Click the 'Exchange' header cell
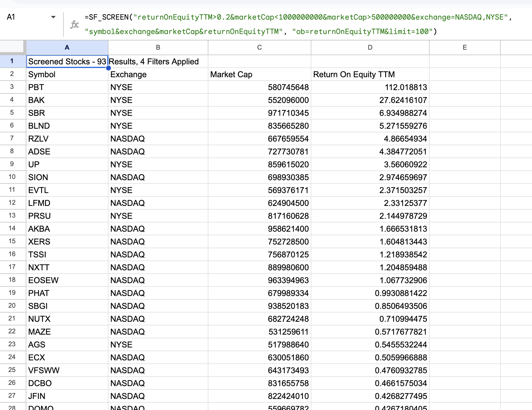Image resolution: width=532 pixels, height=410 pixels. (158, 74)
